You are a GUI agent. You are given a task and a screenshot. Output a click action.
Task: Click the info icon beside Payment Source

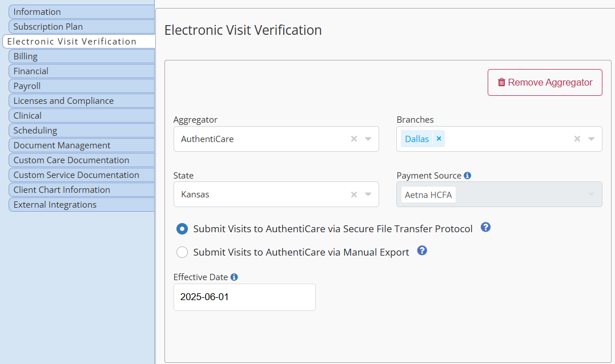468,176
